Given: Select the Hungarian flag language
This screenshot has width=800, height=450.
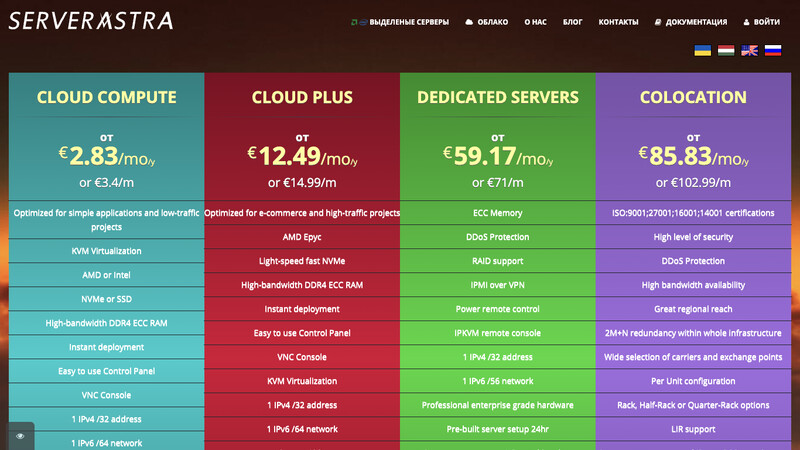Looking at the screenshot, I should [x=725, y=51].
